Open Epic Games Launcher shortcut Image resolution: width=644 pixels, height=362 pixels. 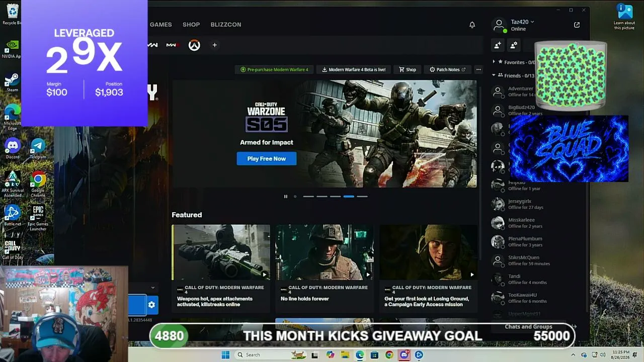click(38, 218)
